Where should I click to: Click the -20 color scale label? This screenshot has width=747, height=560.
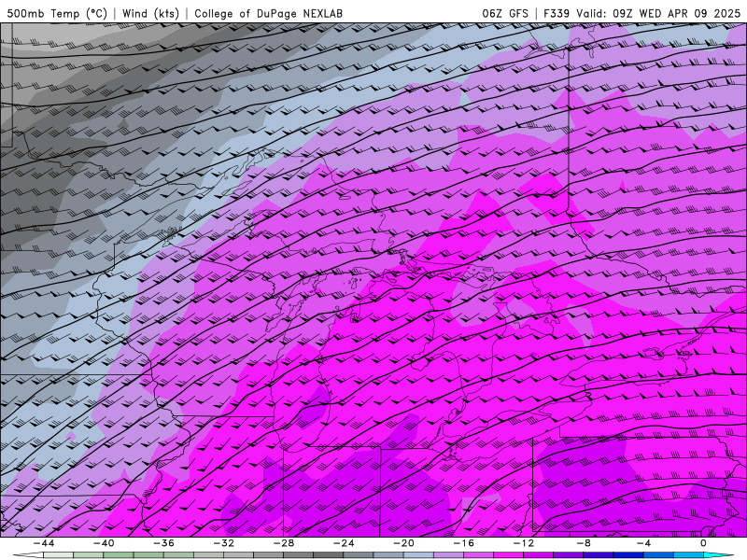[x=403, y=543]
